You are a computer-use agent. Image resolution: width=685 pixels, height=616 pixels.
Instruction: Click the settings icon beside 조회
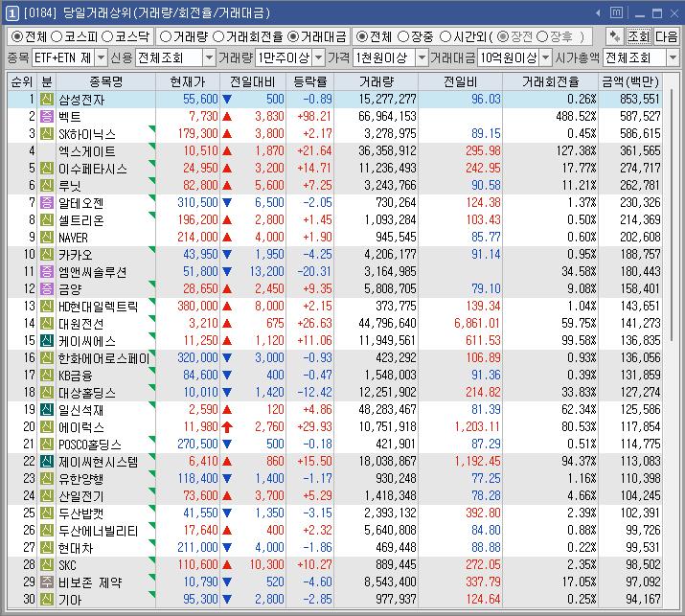[x=615, y=36]
